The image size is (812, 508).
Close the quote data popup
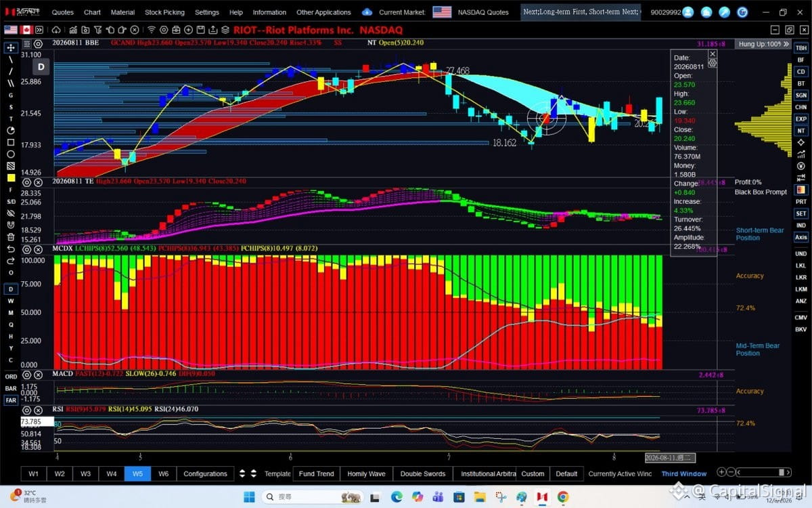click(713, 54)
